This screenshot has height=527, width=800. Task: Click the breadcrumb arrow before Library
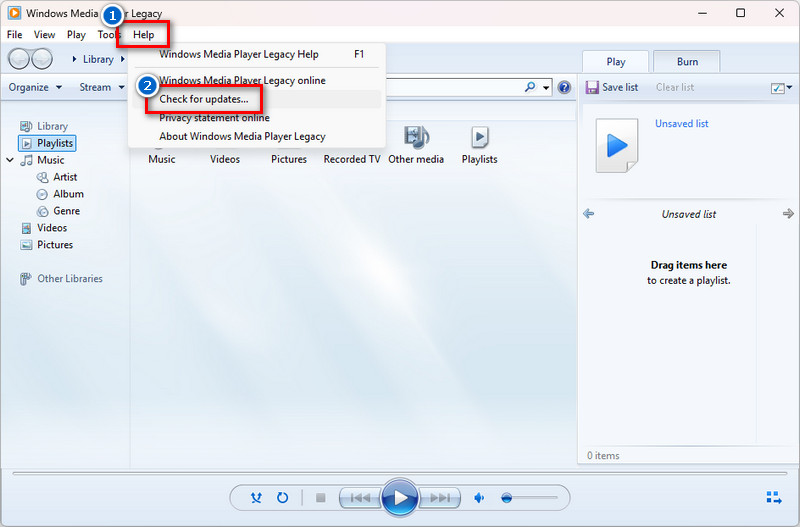(74, 59)
